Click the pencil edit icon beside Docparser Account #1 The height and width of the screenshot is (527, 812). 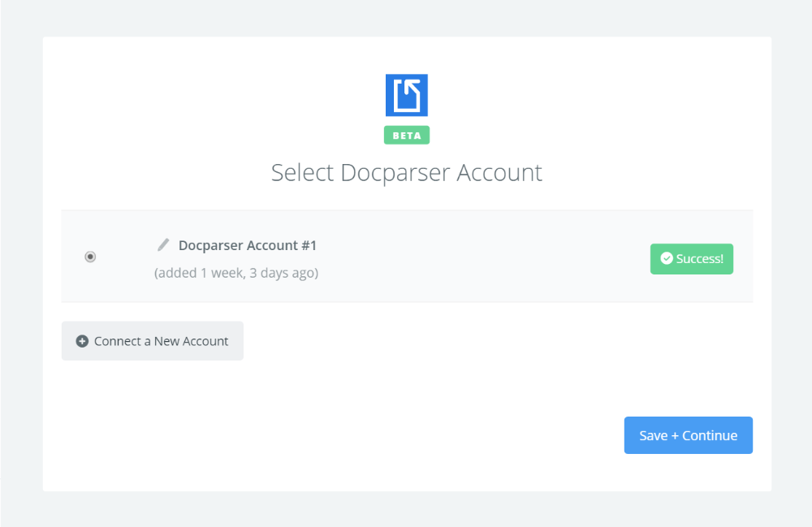[x=163, y=245]
